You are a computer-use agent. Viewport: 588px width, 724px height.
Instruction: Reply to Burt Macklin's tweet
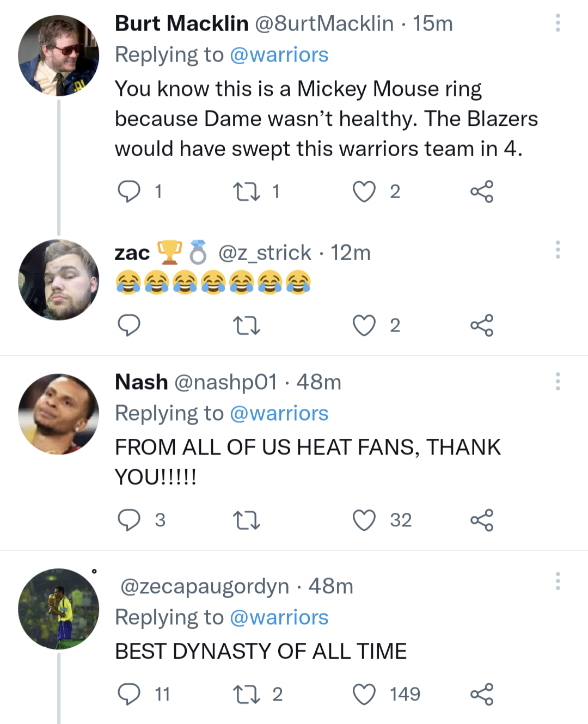[x=129, y=192]
